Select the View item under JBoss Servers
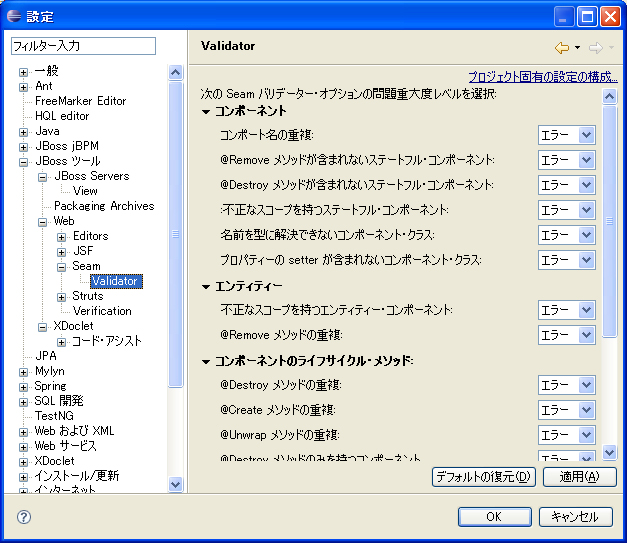The height and width of the screenshot is (543, 627). [x=85, y=191]
